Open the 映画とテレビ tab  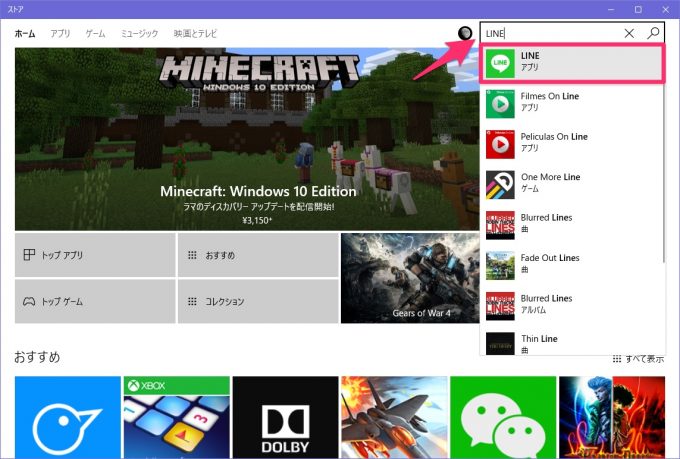pyautogui.click(x=195, y=33)
